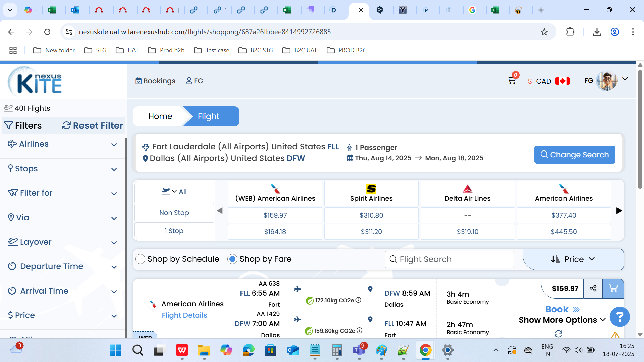Click the FG user avatar picture

[607, 81]
